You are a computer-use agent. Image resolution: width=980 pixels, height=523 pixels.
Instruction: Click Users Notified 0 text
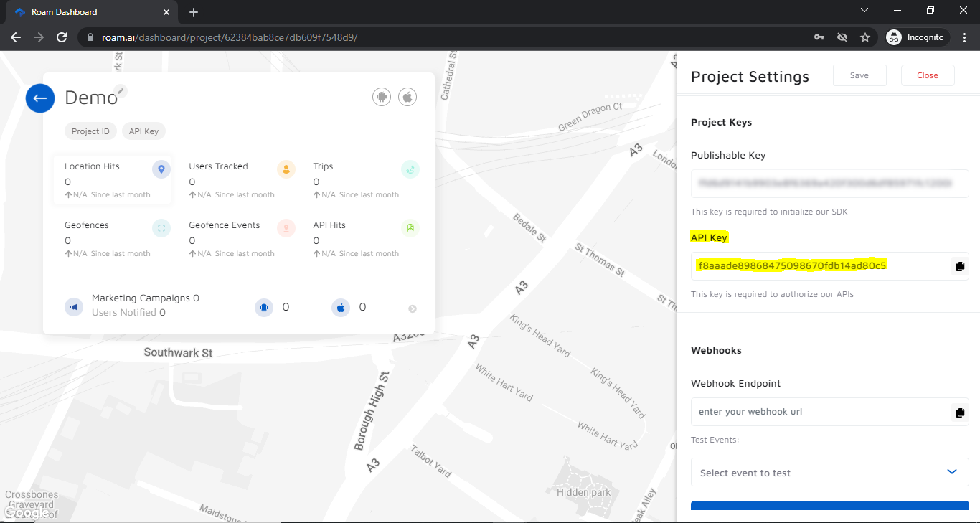click(128, 312)
